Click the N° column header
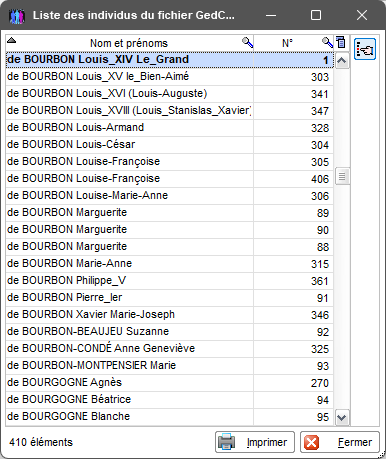386x459 pixels. pos(294,43)
